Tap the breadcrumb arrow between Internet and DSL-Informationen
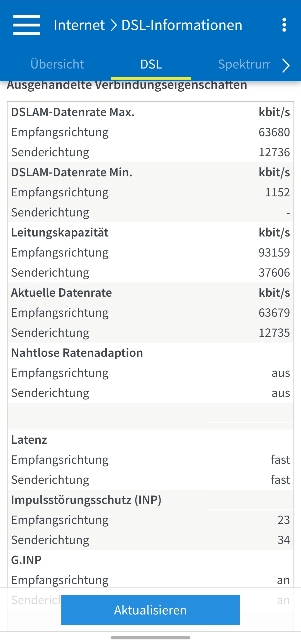The height and width of the screenshot is (644, 301). [x=113, y=25]
